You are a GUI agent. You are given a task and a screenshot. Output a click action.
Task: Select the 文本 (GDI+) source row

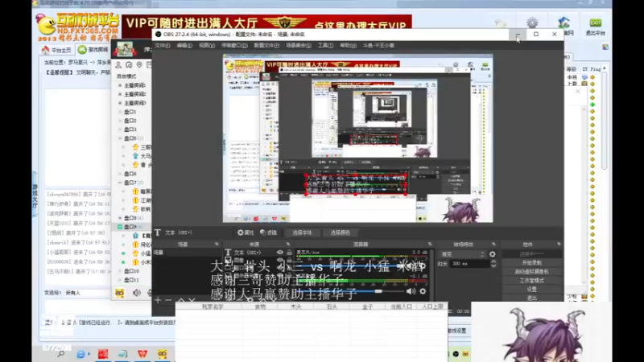(258, 253)
